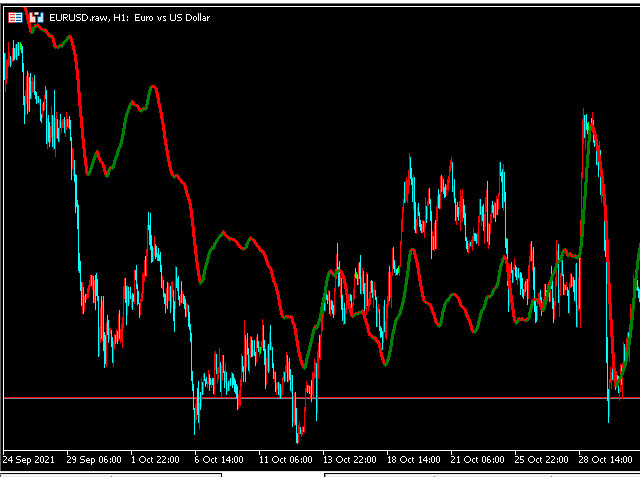Click the 18 Oct 14:00 time label
Screen dimensions: 640x480
pyautogui.click(x=413, y=460)
